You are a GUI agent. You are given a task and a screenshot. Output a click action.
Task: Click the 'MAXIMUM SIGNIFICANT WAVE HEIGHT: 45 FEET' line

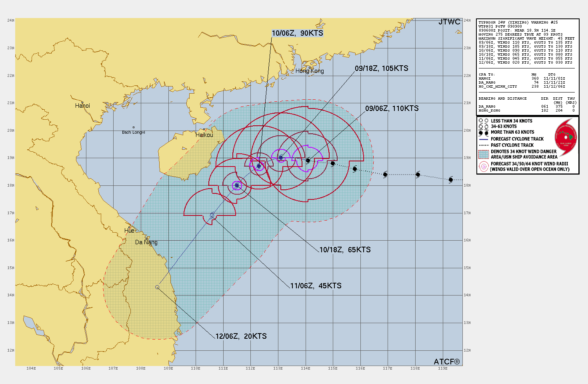(x=526, y=38)
